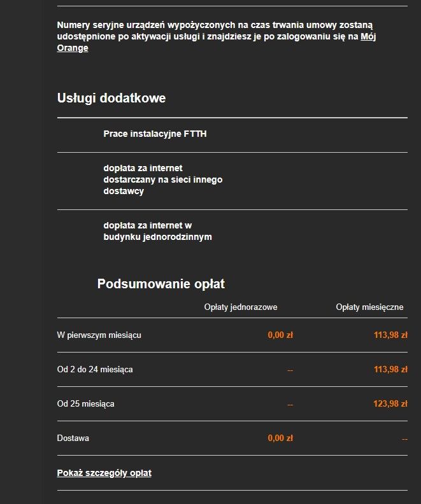Click the Od 25 miesiąca row label
This screenshot has width=421, height=504.
(x=86, y=404)
